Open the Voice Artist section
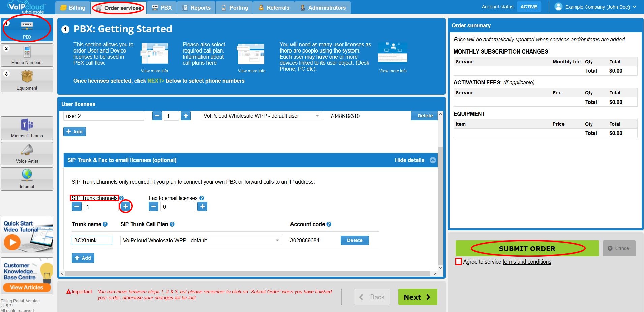The width and height of the screenshot is (644, 312). 27,153
